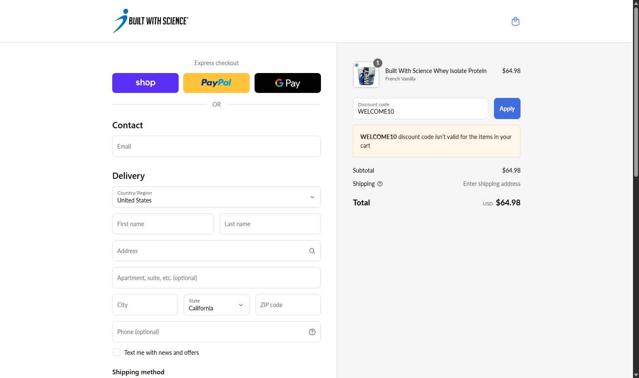Focus the Apartment, suite, etc. field
Image resolution: width=639 pixels, height=378 pixels.
click(x=216, y=278)
